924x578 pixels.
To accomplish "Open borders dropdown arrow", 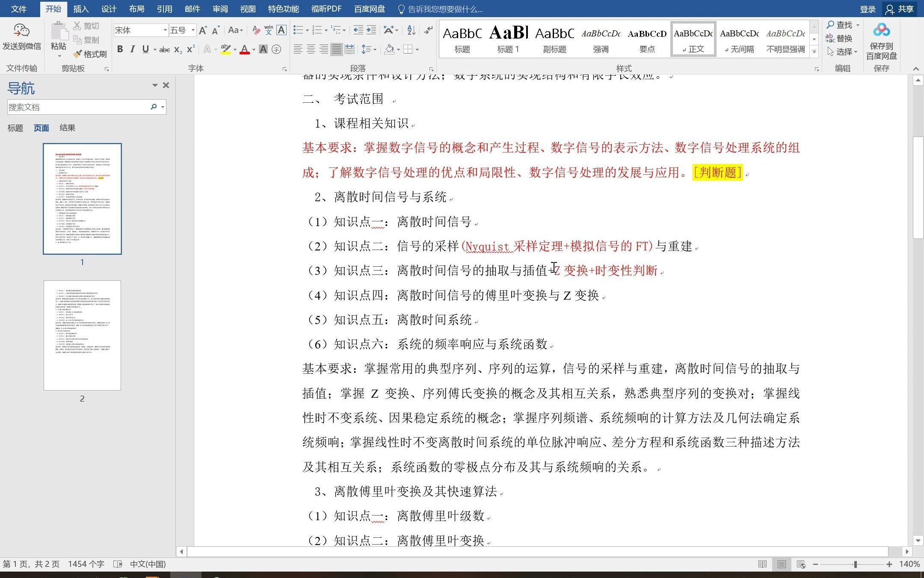I will [417, 50].
